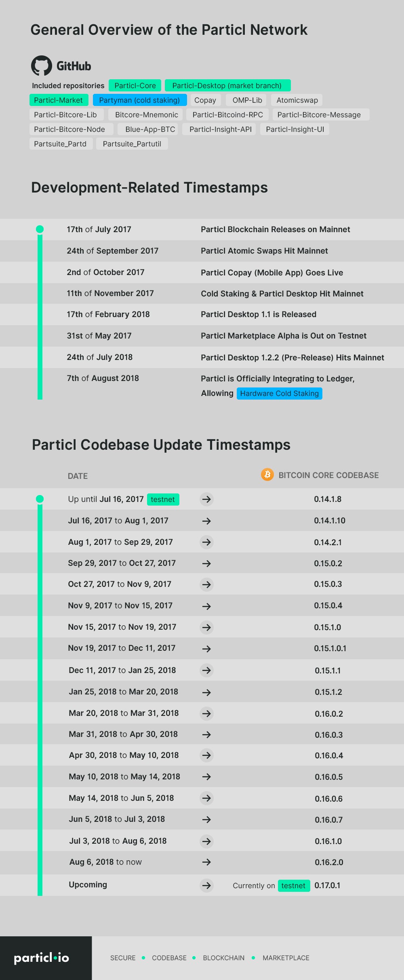Click the arrow beside version 0.14.1.8

click(206, 499)
